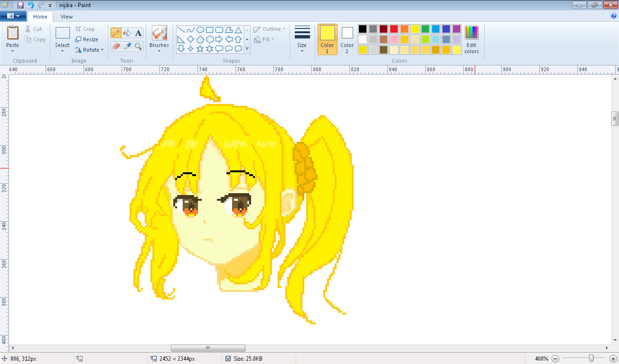
Task: Pick the green color swatch
Action: click(x=425, y=29)
